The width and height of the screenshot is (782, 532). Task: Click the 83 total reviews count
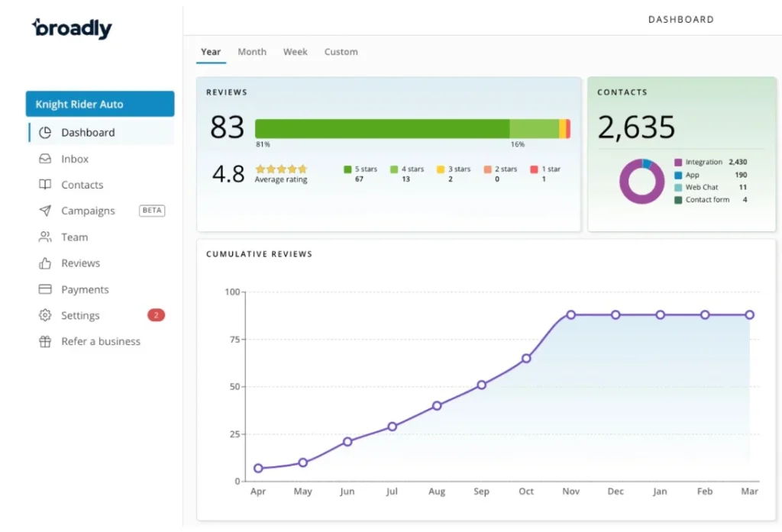(x=228, y=127)
